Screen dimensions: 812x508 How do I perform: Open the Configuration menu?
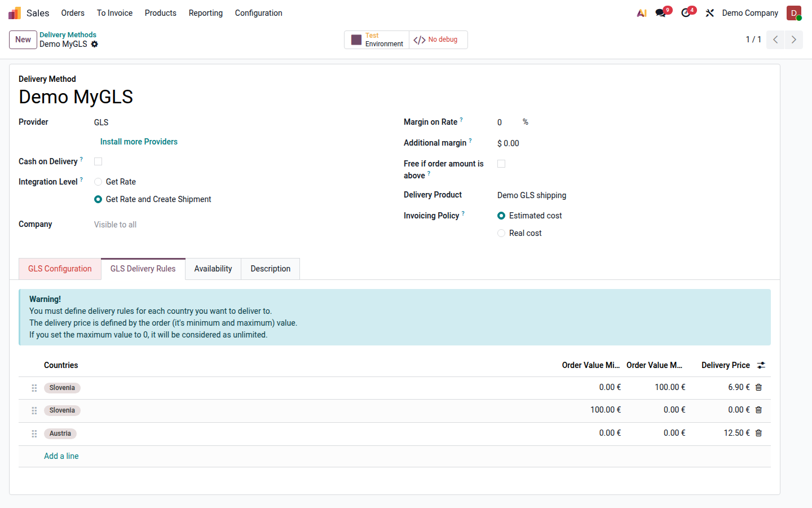tap(259, 13)
